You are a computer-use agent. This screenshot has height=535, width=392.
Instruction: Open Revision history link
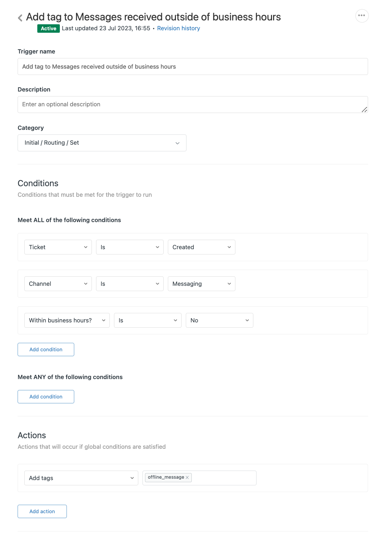[178, 28]
